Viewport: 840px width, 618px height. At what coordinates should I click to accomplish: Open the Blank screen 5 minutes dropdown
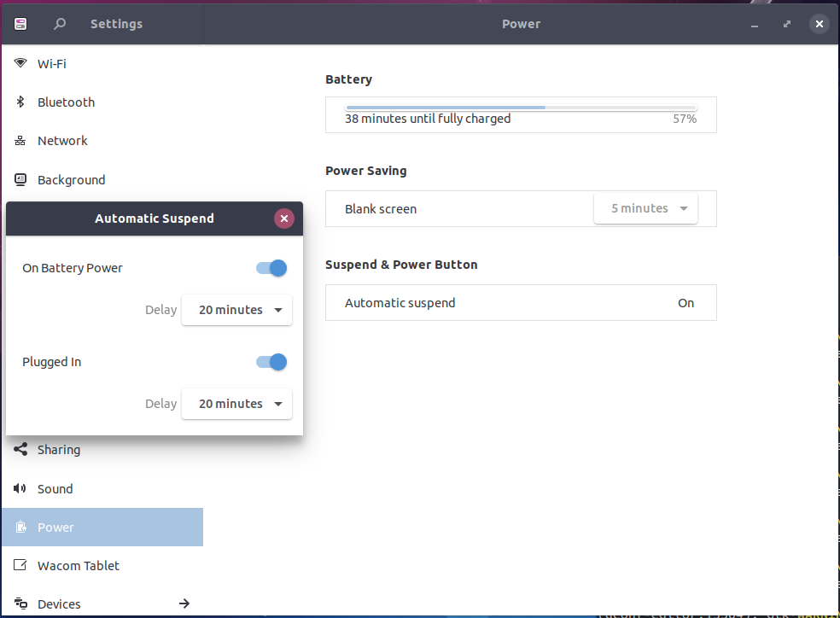click(645, 208)
